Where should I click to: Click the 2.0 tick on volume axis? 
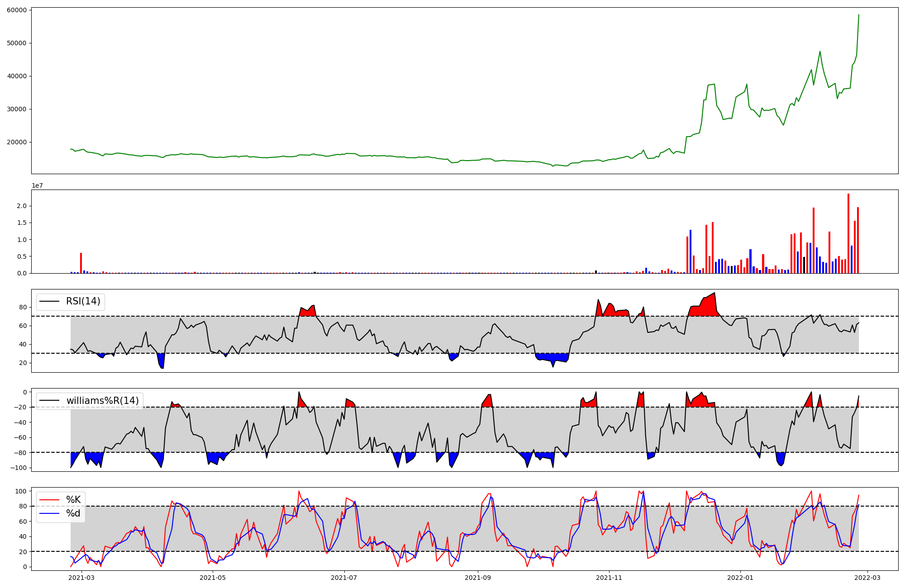point(23,206)
